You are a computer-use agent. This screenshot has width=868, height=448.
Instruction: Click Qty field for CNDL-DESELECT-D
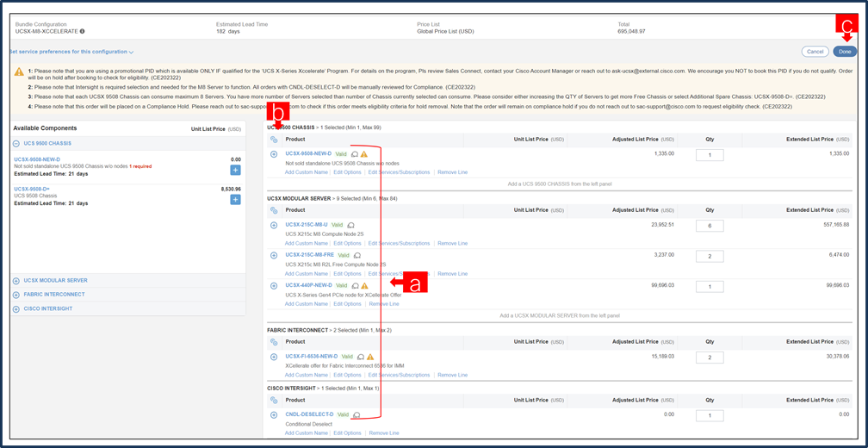coord(710,416)
